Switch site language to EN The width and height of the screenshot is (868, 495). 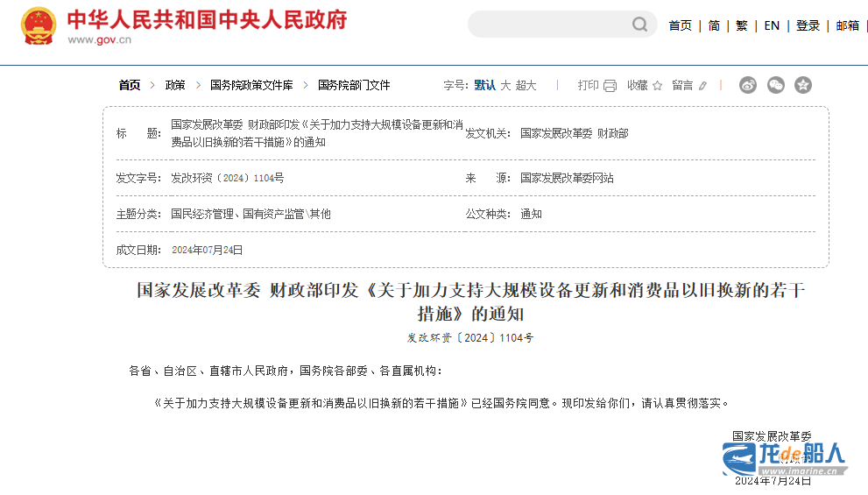[772, 25]
